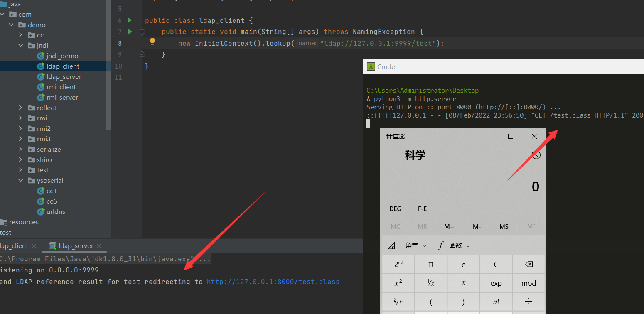This screenshot has width=644, height=314.
Task: Click the reciprocal 1/x key
Action: pyautogui.click(x=431, y=283)
